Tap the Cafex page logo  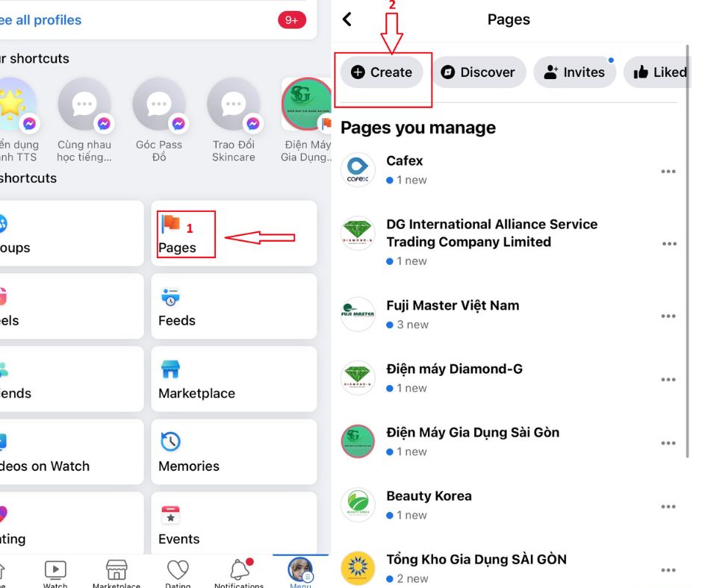(358, 170)
